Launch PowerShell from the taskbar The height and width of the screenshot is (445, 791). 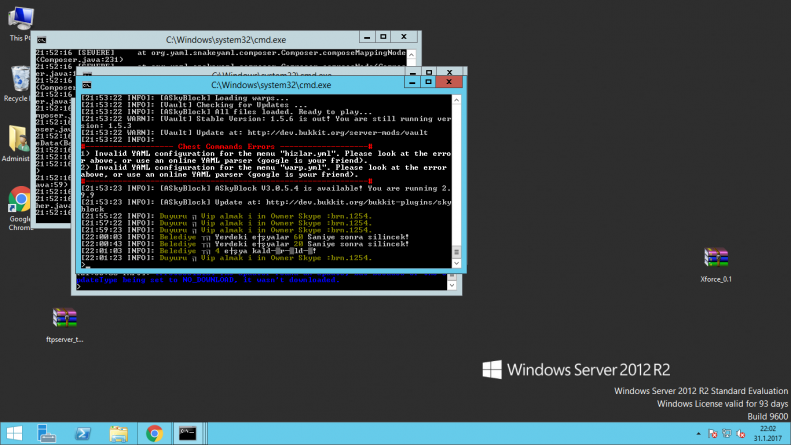pyautogui.click(x=83, y=433)
